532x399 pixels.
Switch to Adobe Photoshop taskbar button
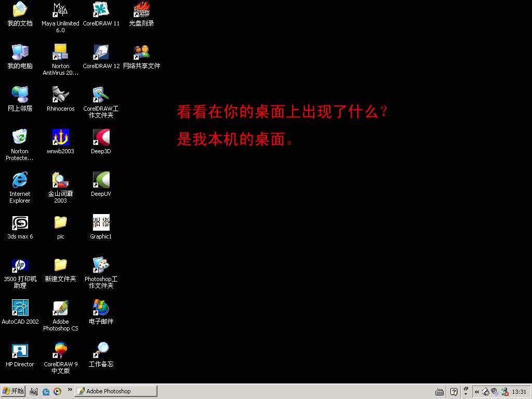[116, 391]
